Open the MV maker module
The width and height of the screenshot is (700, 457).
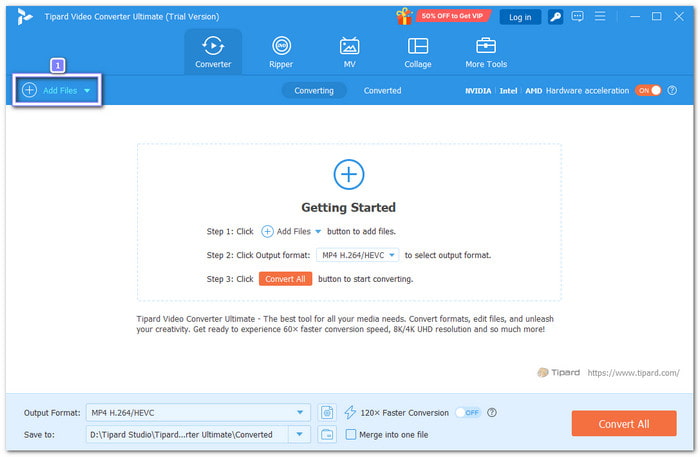pyautogui.click(x=349, y=52)
